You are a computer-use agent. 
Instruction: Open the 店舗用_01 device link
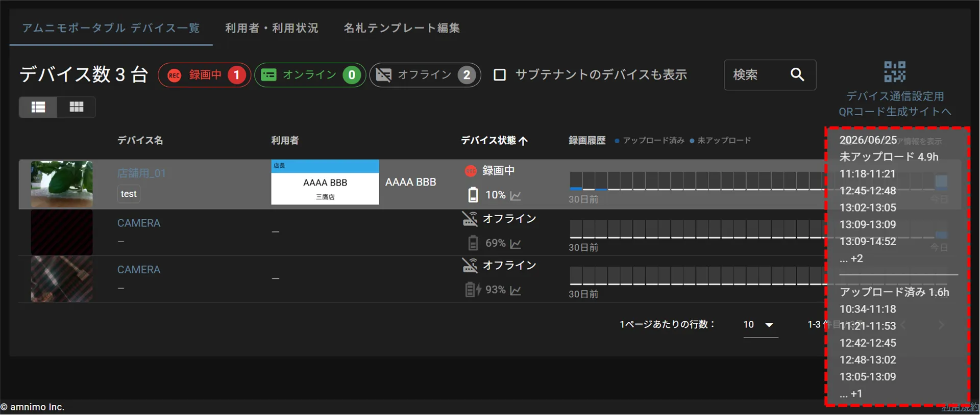pos(141,173)
